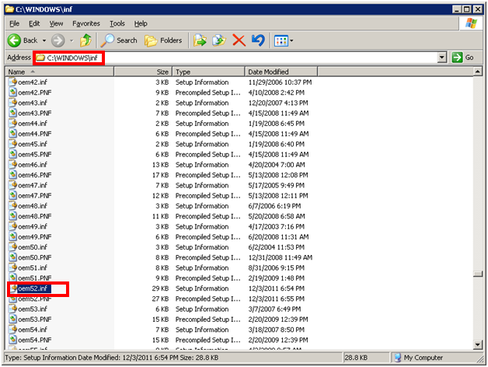Sort by Date Modified column header
The image size is (488, 367).
pos(281,72)
